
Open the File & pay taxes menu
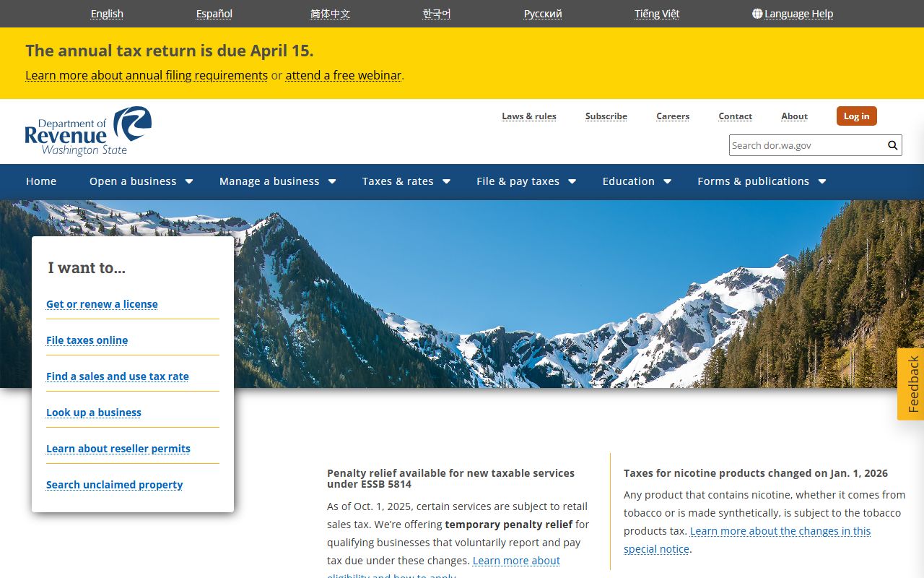518,181
